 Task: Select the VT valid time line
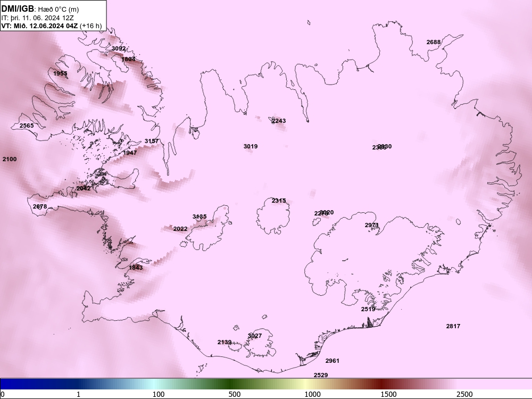(51, 26)
